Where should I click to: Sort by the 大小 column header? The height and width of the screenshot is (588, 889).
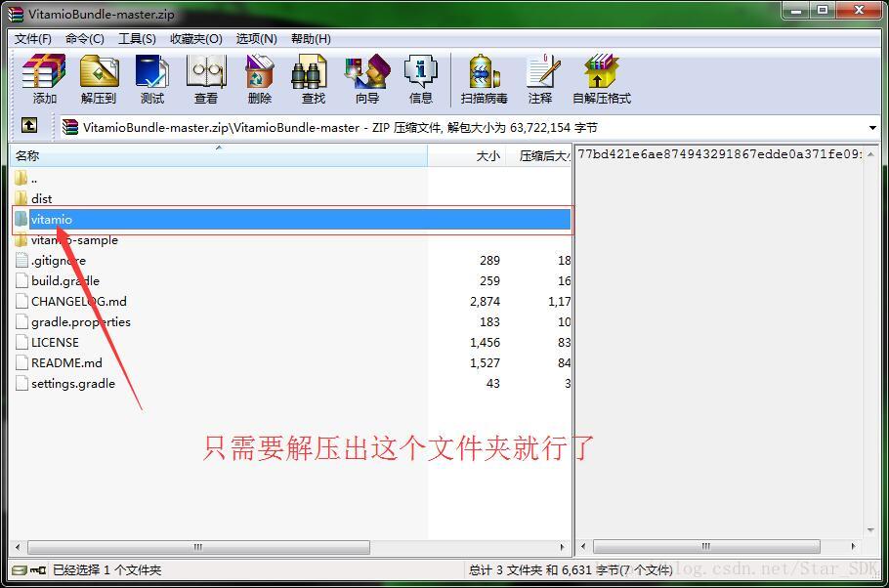coord(466,155)
